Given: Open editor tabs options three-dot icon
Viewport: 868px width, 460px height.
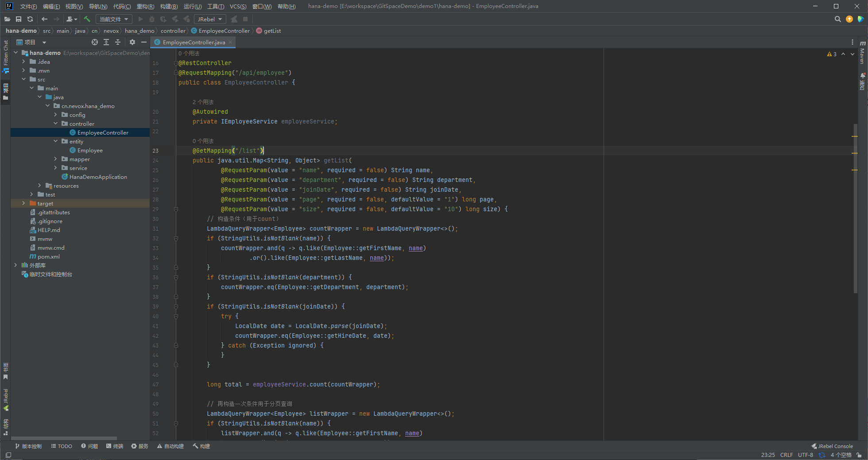Looking at the screenshot, I should 852,42.
